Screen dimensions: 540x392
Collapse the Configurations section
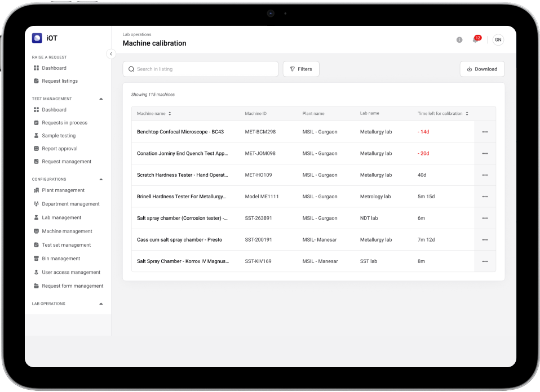pos(101,180)
